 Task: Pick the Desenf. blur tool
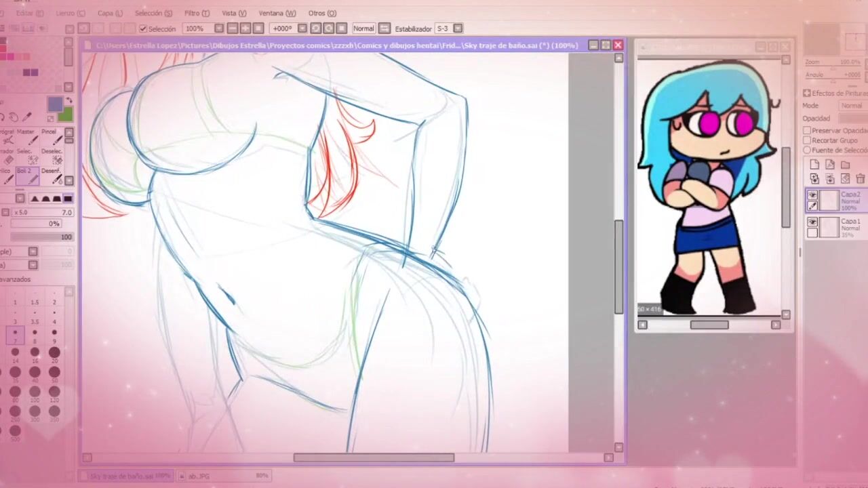(x=52, y=176)
